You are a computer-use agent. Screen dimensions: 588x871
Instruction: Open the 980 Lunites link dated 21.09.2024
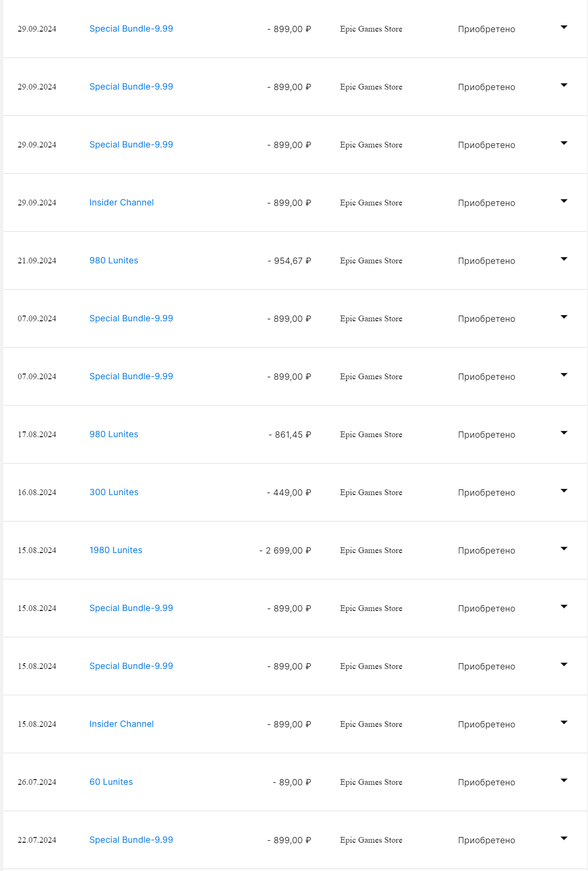coord(114,260)
